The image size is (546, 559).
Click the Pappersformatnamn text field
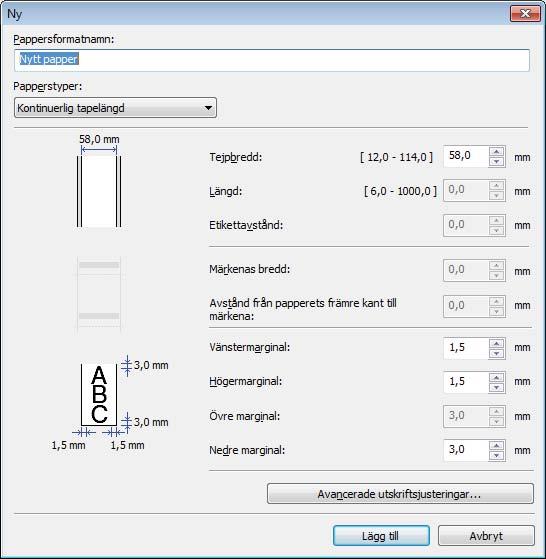click(272, 60)
